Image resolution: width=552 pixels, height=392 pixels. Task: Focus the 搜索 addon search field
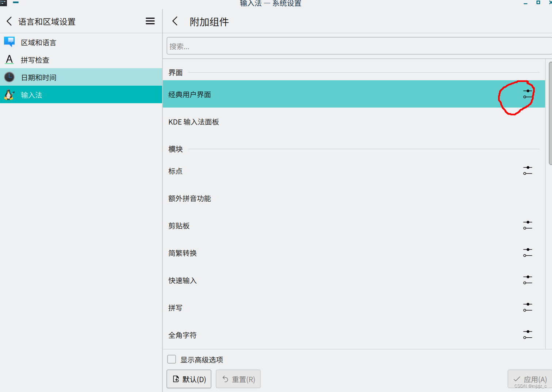pos(359,46)
